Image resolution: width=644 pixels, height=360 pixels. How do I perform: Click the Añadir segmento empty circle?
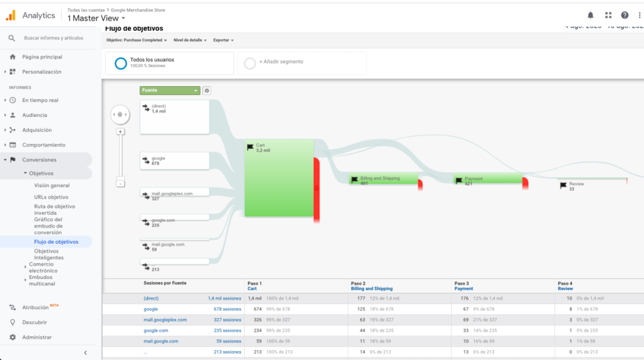click(x=250, y=63)
